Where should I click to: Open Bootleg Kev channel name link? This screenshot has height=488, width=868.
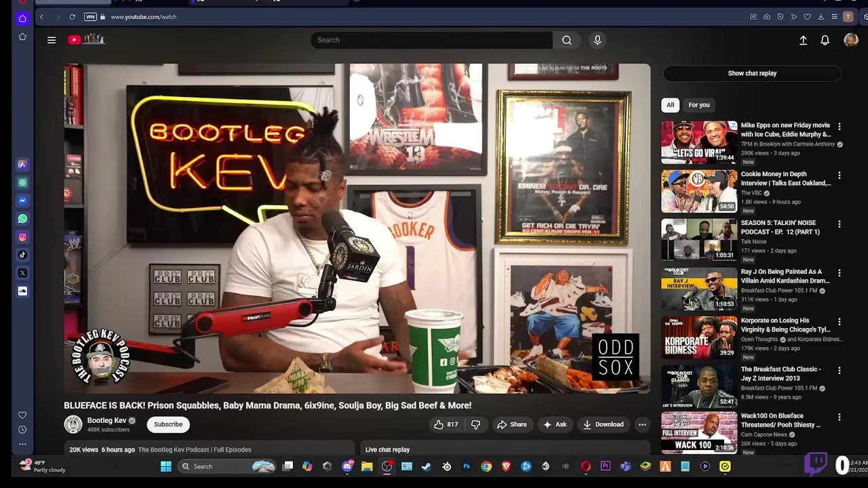pyautogui.click(x=106, y=420)
